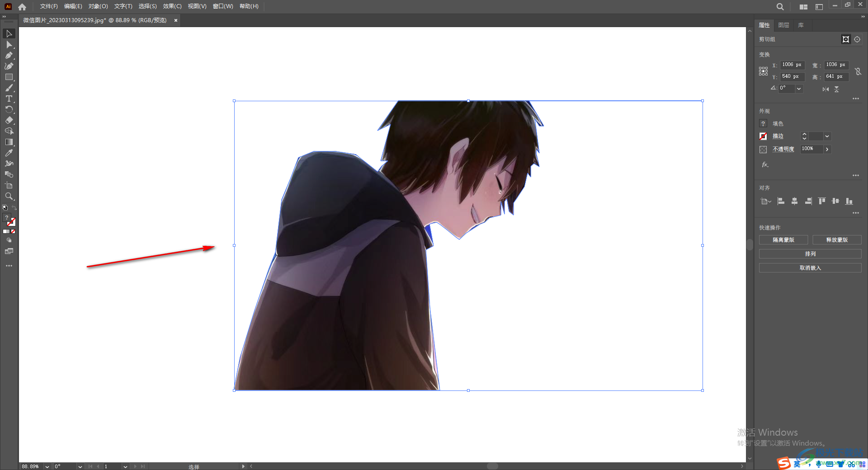Reset to default fill and stroke
868x470 pixels.
tap(5, 208)
